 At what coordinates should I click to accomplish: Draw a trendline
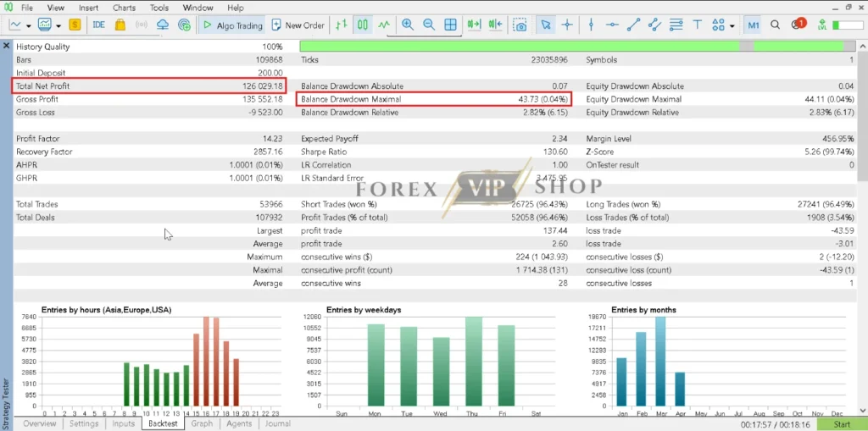[x=633, y=25]
